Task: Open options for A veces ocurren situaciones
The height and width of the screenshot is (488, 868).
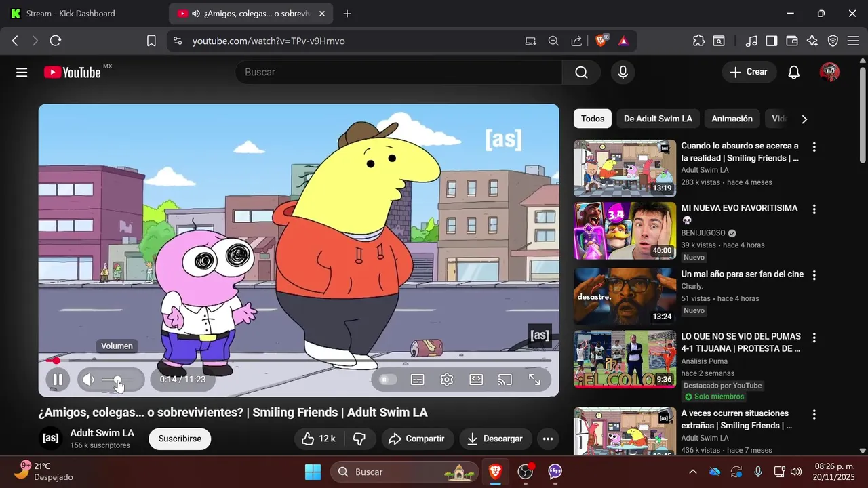Action: (814, 414)
